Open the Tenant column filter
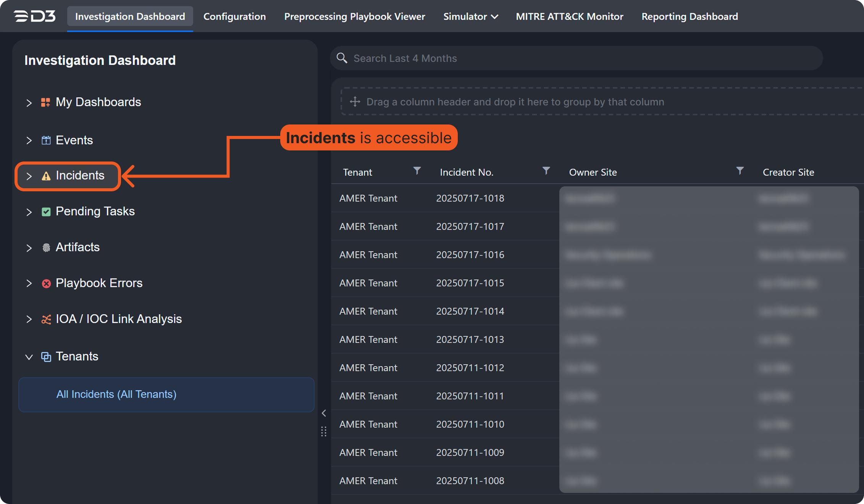The image size is (864, 504). click(x=417, y=171)
